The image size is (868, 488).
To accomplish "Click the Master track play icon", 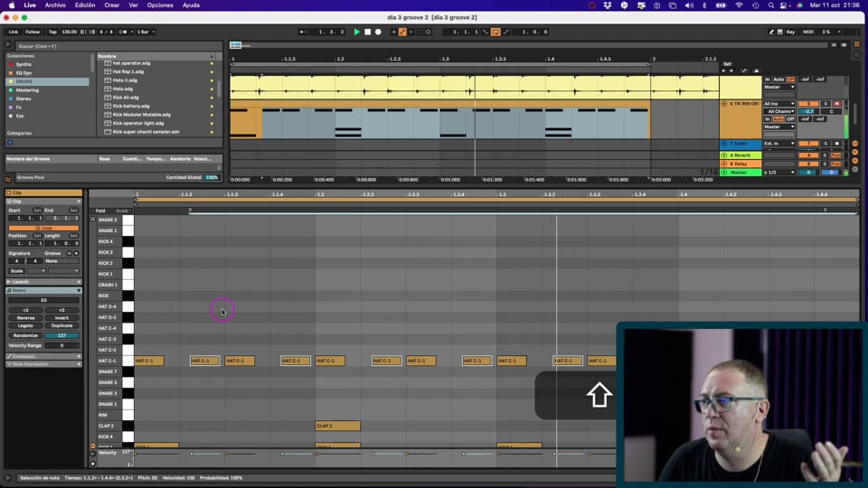I will coord(724,173).
